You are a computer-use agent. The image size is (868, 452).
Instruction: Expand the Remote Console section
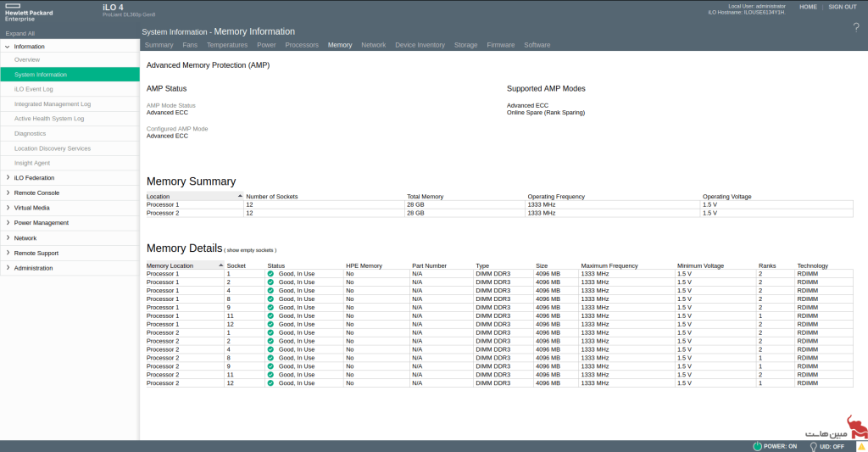coord(7,193)
